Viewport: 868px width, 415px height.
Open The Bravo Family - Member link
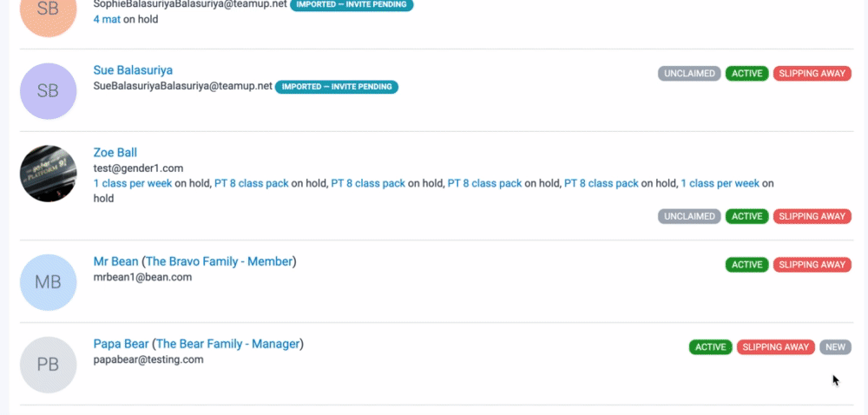219,261
